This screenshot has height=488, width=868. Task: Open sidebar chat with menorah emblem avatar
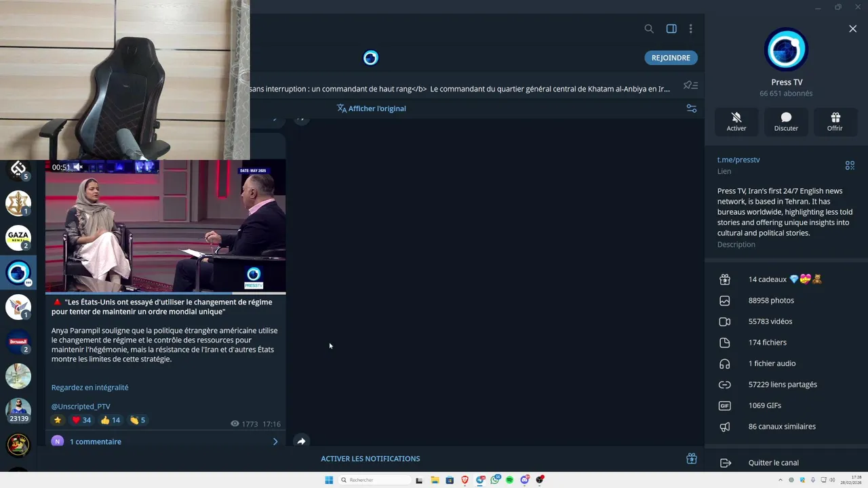click(18, 203)
